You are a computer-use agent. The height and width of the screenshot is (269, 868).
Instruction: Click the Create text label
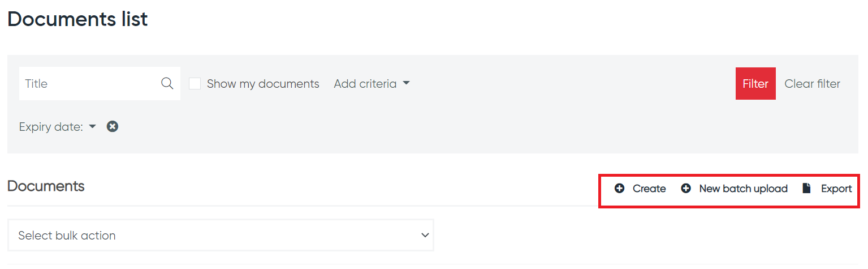pos(649,189)
